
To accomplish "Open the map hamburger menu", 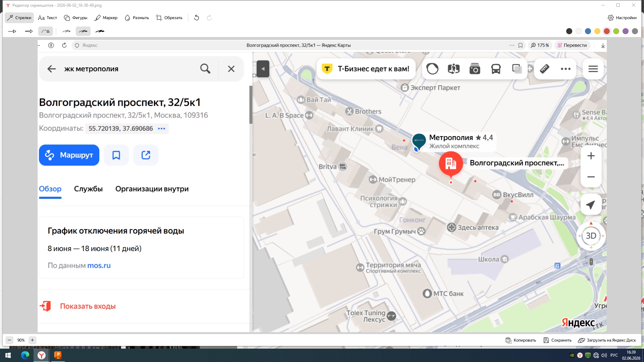I will [593, 69].
